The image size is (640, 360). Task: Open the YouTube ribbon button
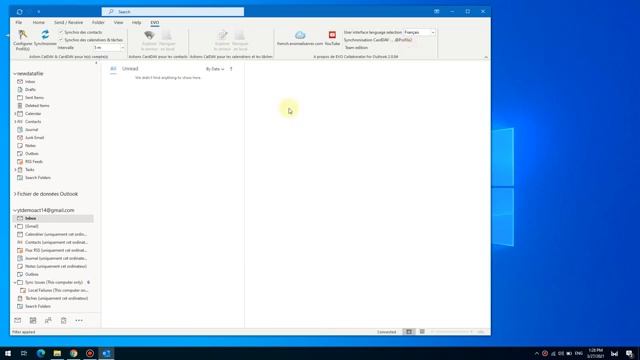pos(332,38)
